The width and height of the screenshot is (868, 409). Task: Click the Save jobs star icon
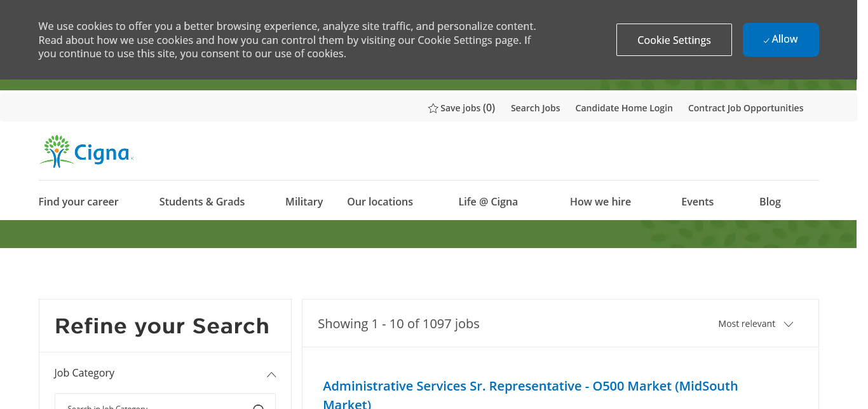tap(433, 108)
